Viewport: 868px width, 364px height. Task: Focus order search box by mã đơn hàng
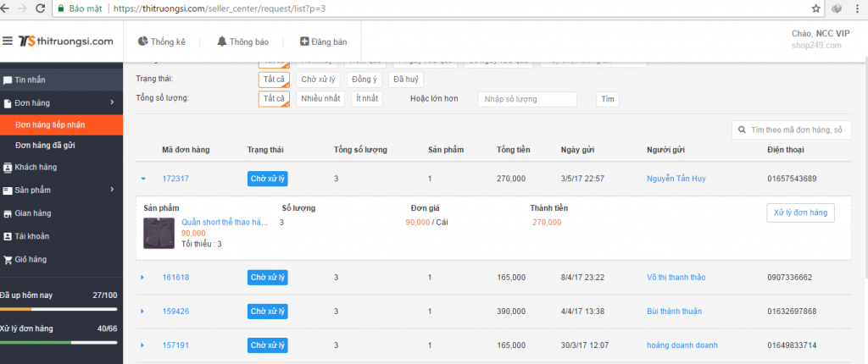pyautogui.click(x=792, y=130)
